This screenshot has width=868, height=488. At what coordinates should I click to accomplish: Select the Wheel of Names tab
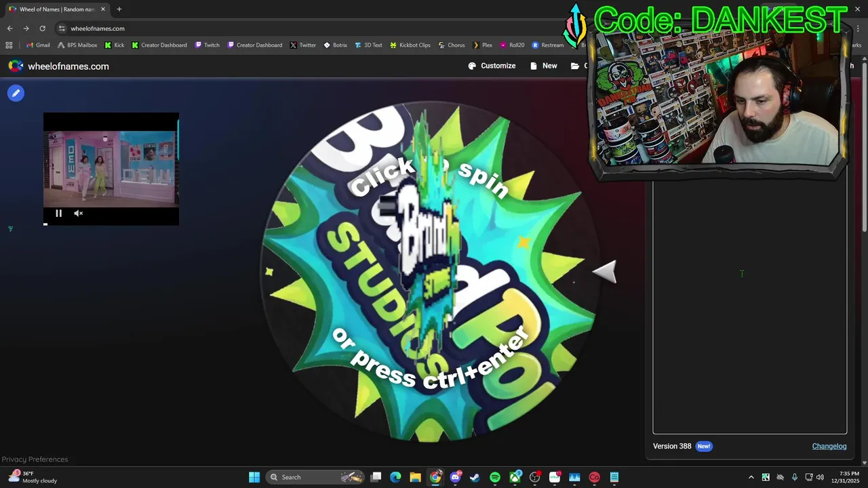click(57, 9)
